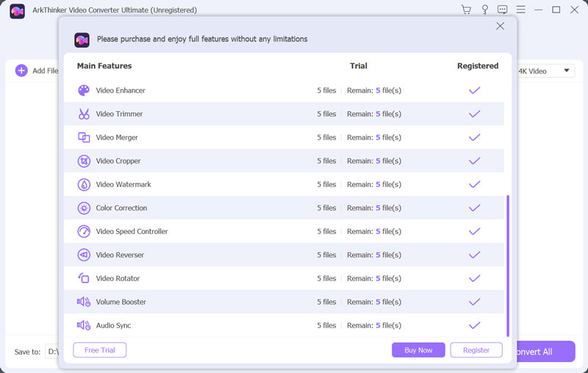This screenshot has width=588, height=373.
Task: Click the Video Merger icon
Action: (x=84, y=138)
